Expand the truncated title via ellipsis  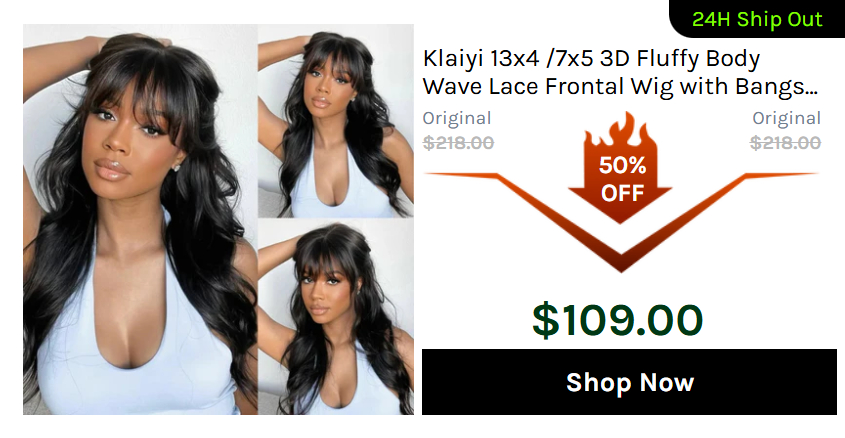point(813,93)
